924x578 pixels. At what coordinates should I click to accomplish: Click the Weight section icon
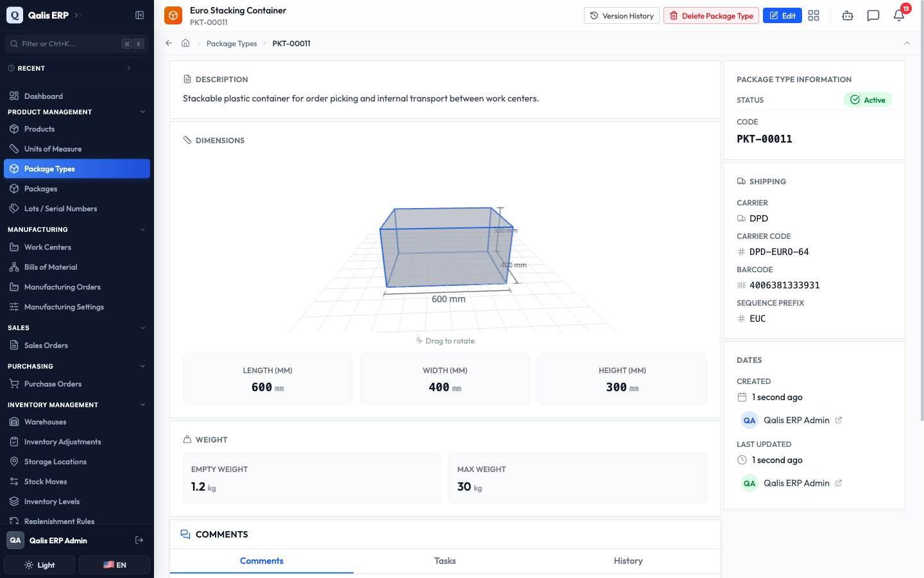[187, 439]
